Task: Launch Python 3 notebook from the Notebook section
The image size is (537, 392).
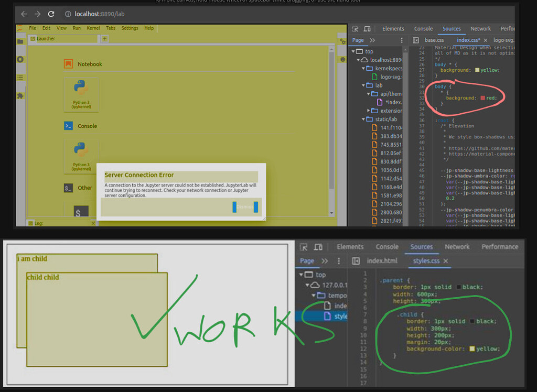Action: coord(80,94)
